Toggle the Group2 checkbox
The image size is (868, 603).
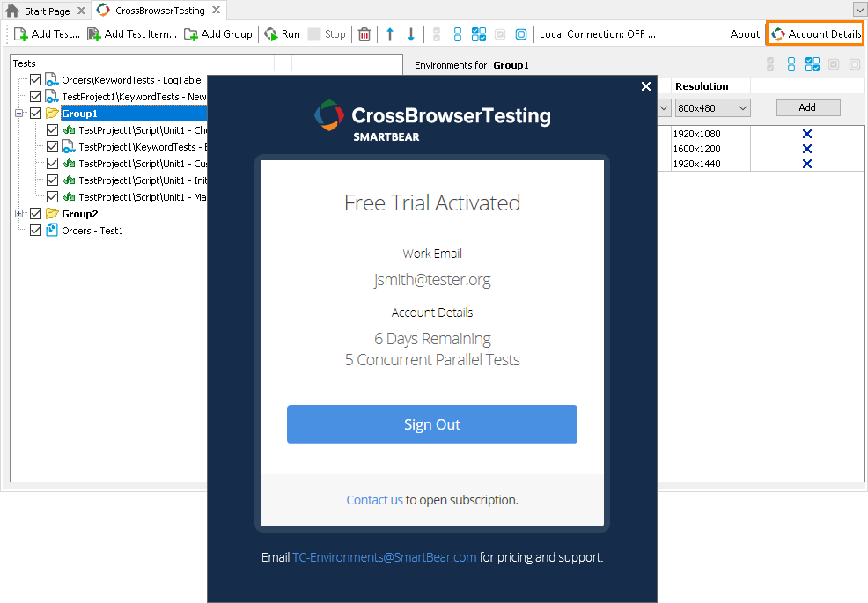35,214
